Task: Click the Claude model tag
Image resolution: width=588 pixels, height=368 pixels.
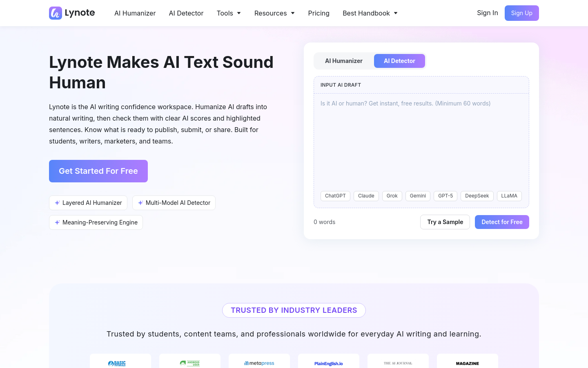Action: 366,196
